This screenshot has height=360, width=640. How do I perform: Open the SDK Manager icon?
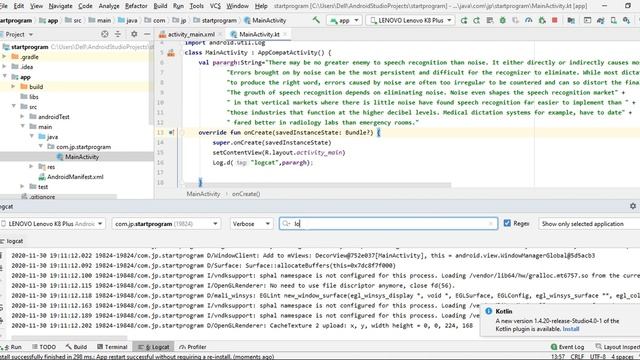pyautogui.click(x=627, y=20)
